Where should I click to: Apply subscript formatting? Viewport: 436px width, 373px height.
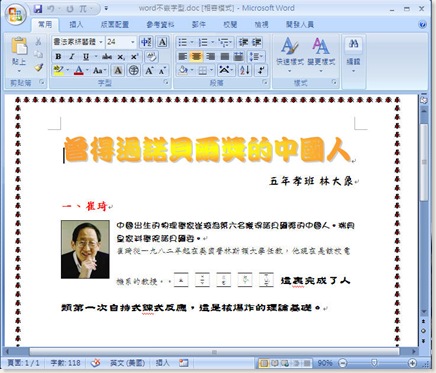pos(121,57)
